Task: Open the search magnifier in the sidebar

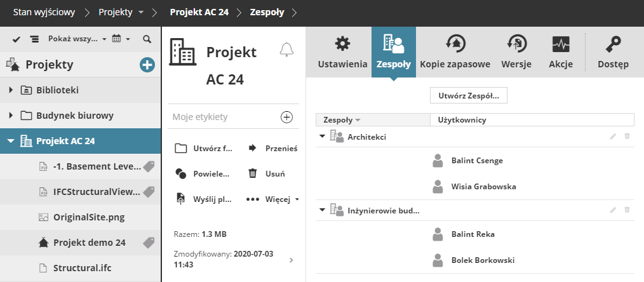Action: (147, 39)
